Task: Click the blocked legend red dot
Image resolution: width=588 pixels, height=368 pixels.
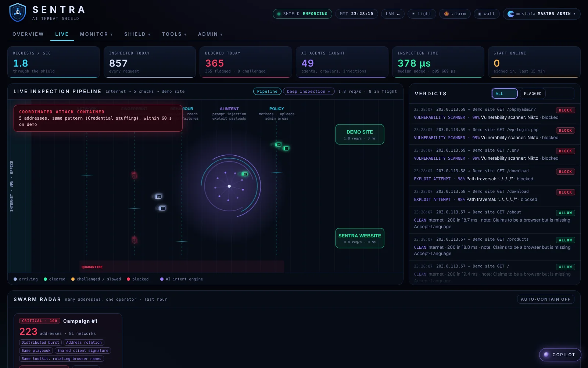Action: (128, 279)
